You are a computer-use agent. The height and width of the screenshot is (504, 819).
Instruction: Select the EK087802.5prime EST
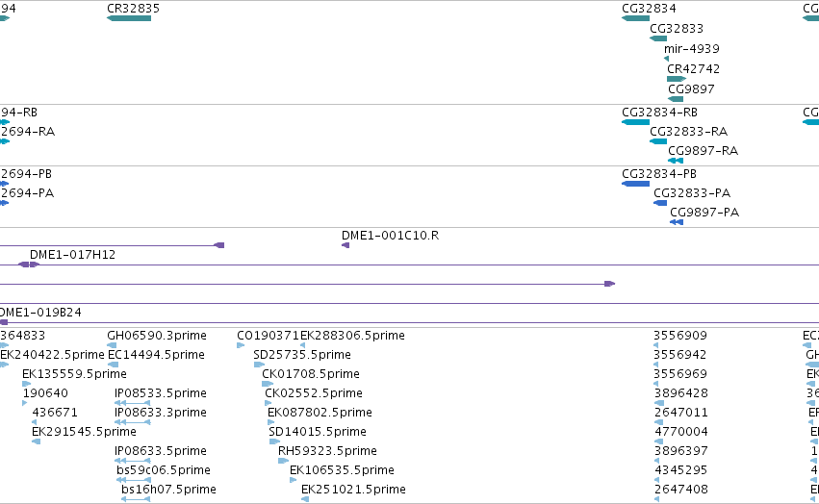(271, 422)
